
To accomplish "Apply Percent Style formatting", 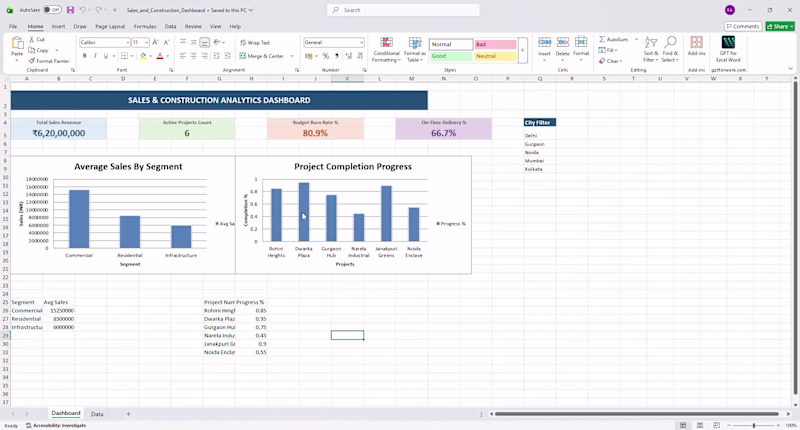I will click(326, 56).
